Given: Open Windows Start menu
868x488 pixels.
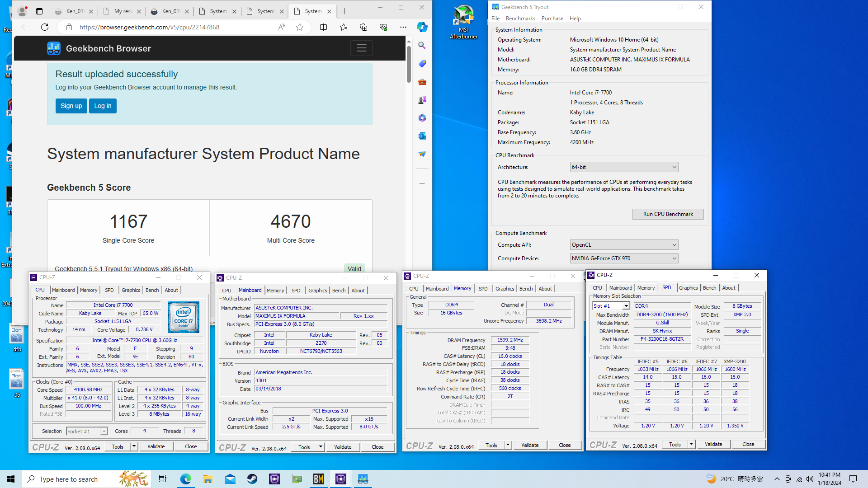Looking at the screenshot, I should click(x=11, y=479).
